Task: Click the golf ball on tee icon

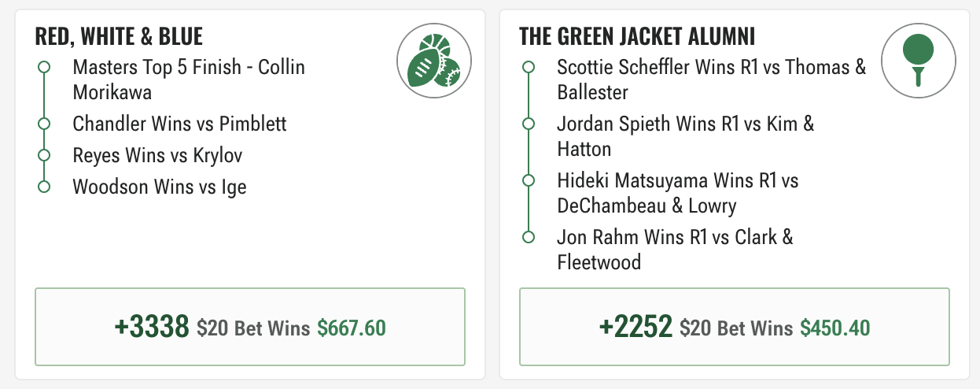Action: coord(918,61)
